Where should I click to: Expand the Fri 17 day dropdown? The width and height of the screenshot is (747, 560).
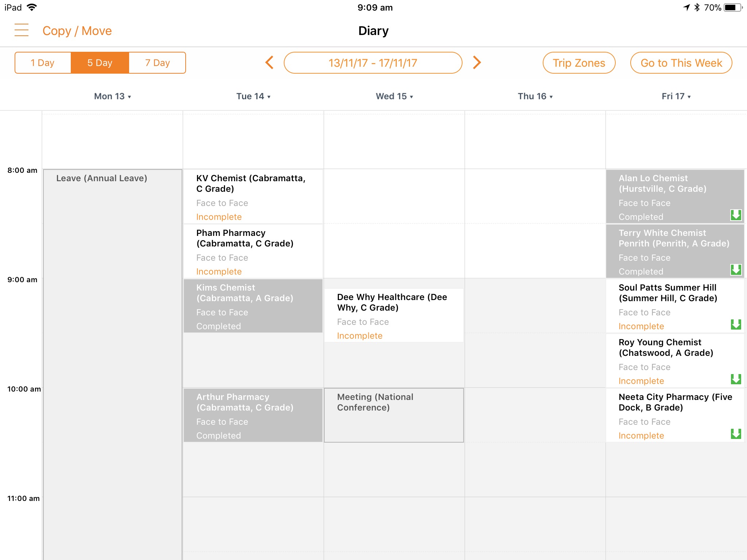pyautogui.click(x=676, y=96)
